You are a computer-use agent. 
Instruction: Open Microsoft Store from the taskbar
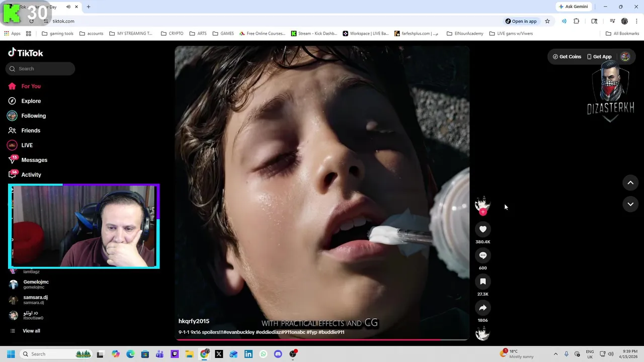click(x=145, y=354)
